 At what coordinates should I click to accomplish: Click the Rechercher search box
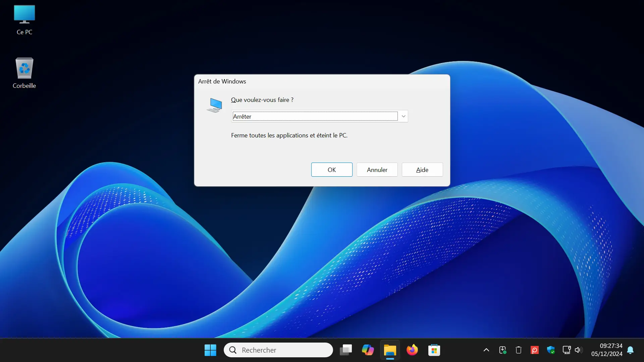[278, 350]
